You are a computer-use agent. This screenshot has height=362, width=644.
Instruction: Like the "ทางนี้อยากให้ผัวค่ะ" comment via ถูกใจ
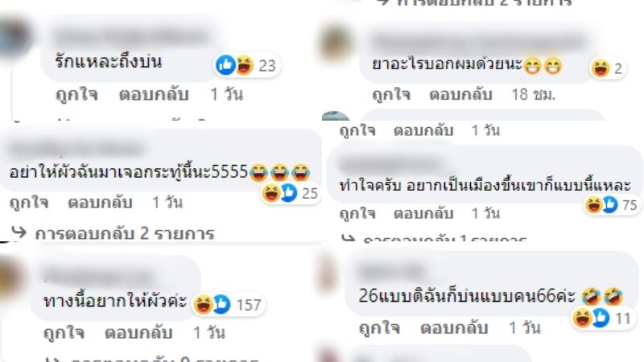tap(64, 332)
